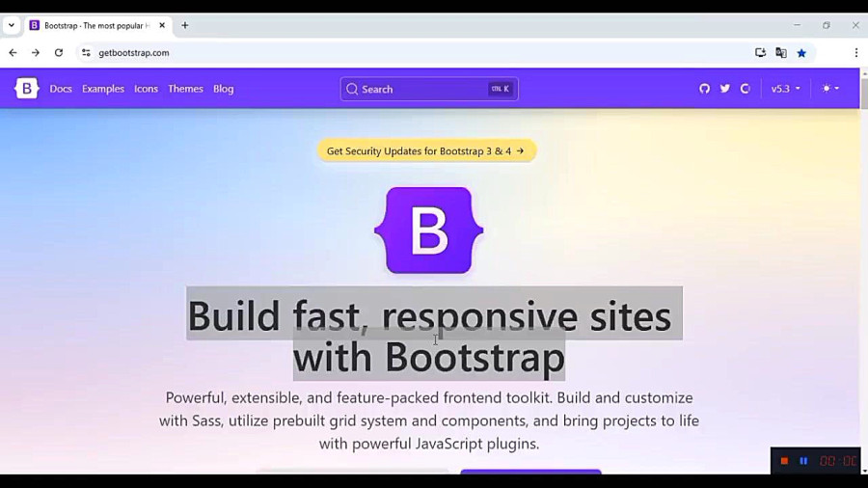The width and height of the screenshot is (868, 488).
Task: Open the tab search dropdown arrow
Action: 11,25
